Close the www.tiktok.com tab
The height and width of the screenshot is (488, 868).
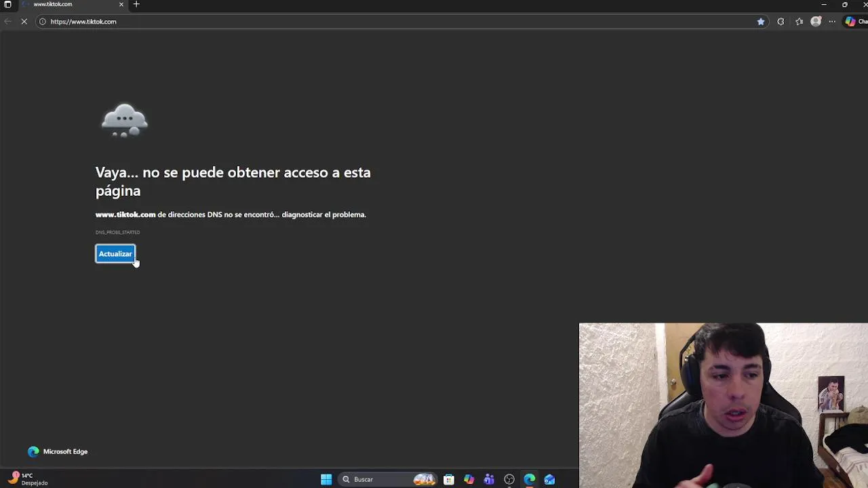[121, 4]
